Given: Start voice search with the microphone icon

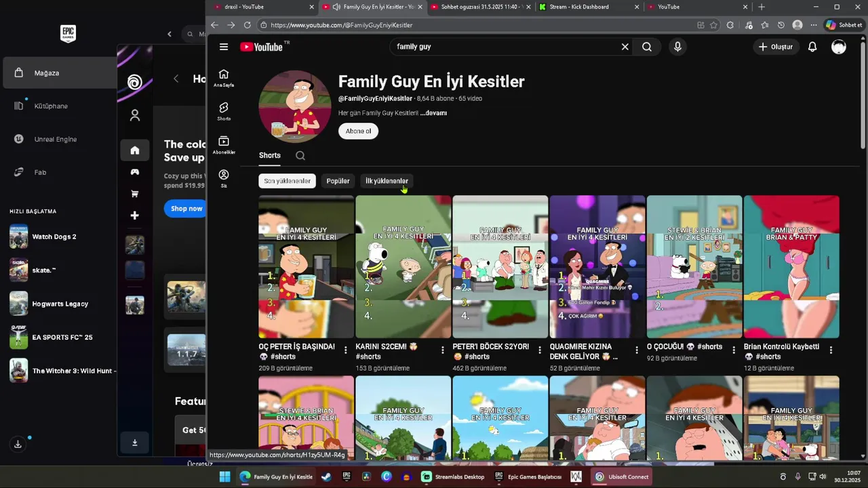Looking at the screenshot, I should (677, 47).
